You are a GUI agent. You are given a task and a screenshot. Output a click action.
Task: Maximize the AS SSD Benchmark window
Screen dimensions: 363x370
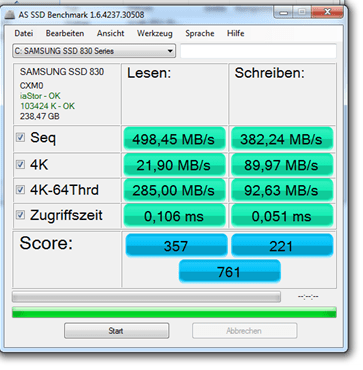[302, 12]
